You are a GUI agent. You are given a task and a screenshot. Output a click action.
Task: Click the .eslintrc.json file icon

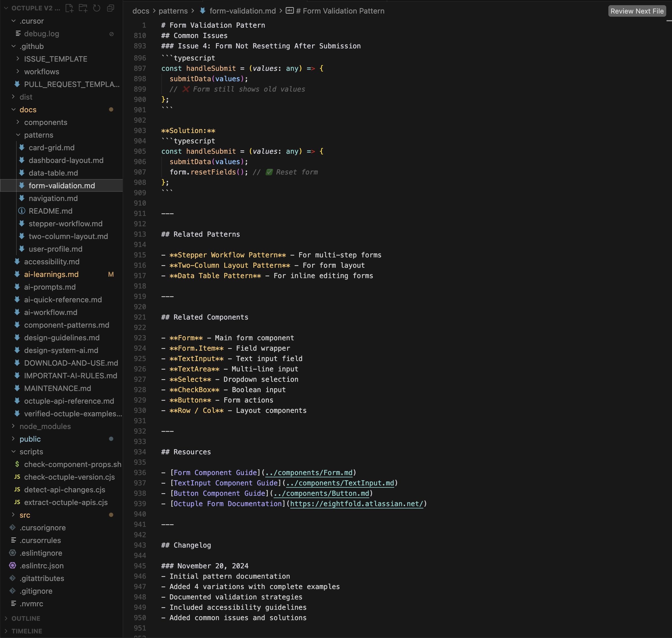point(13,565)
